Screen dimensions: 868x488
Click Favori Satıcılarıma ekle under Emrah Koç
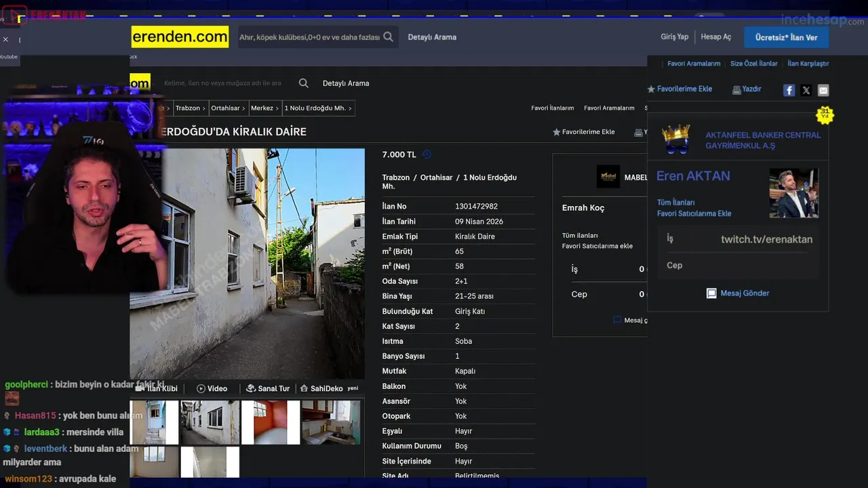point(597,246)
